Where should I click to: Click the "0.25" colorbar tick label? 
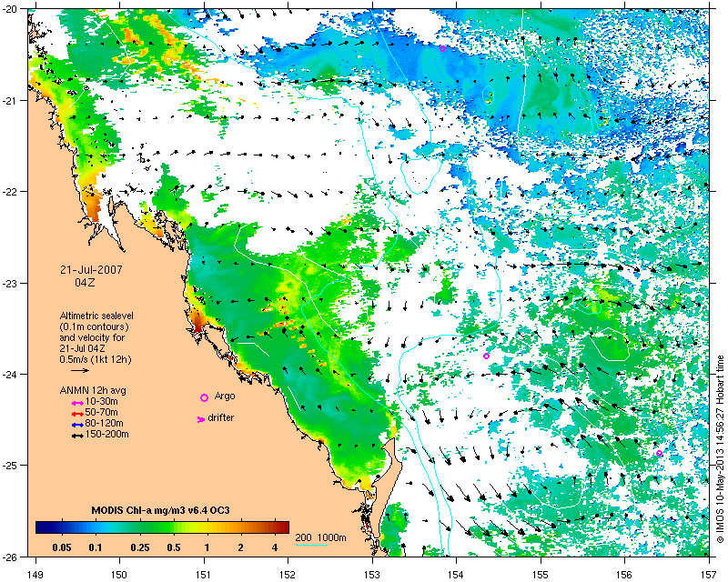140,548
